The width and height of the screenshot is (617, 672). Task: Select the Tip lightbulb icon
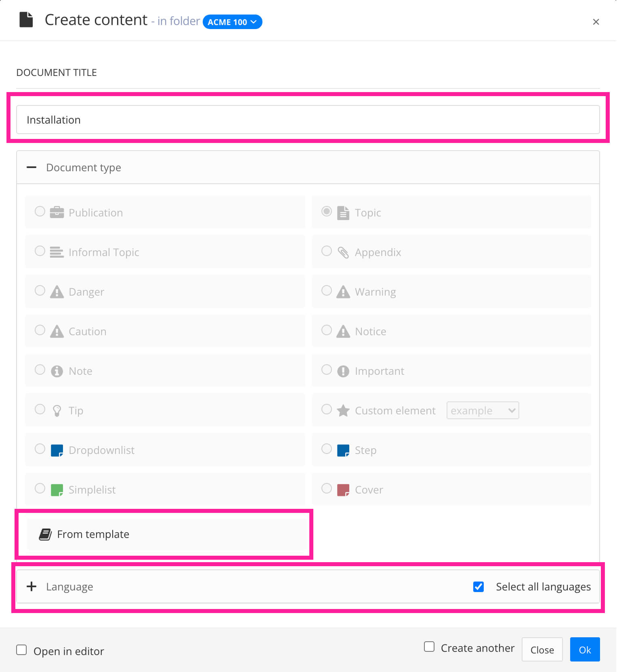tap(57, 409)
